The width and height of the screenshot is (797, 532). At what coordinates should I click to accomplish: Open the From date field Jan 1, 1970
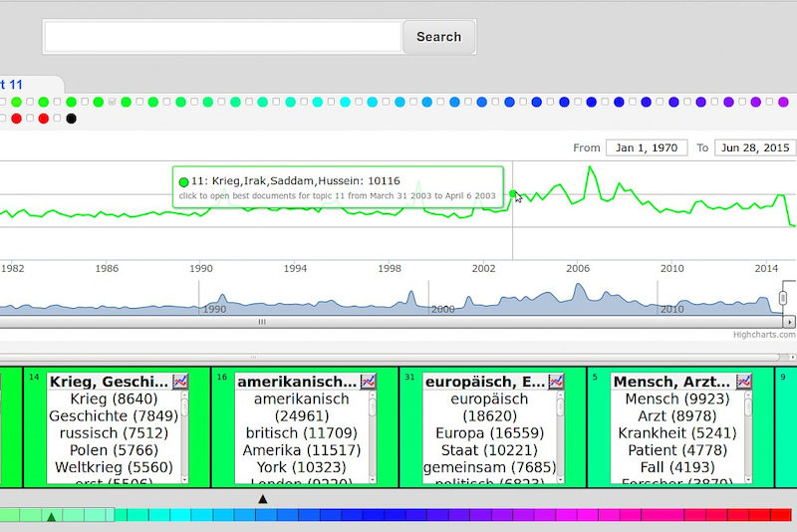click(646, 147)
